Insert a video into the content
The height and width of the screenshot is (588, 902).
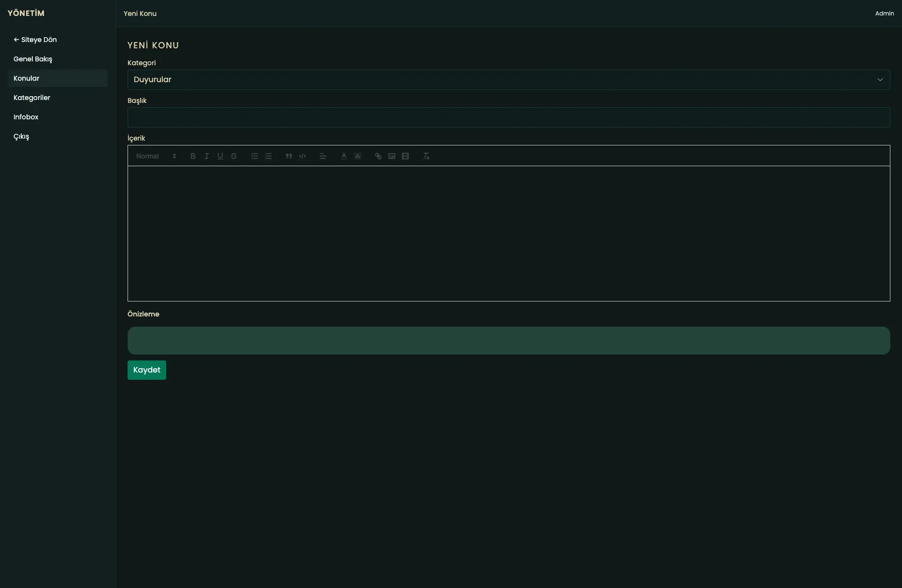[x=405, y=156]
